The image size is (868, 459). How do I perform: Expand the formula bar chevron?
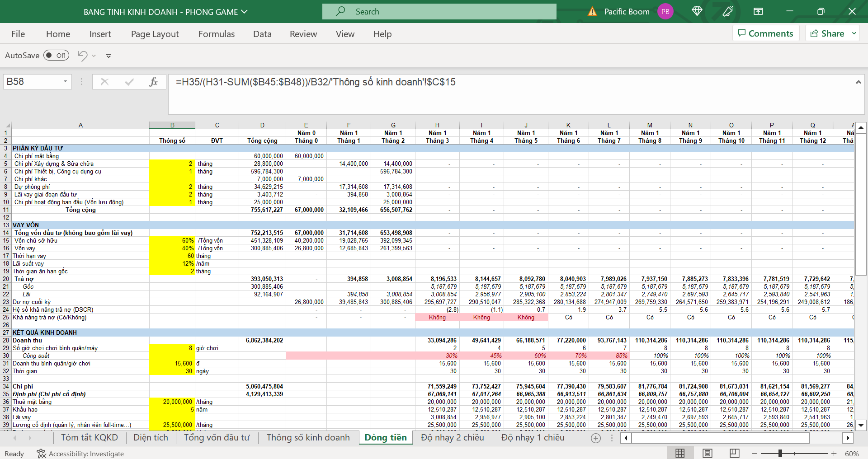pyautogui.click(x=858, y=82)
